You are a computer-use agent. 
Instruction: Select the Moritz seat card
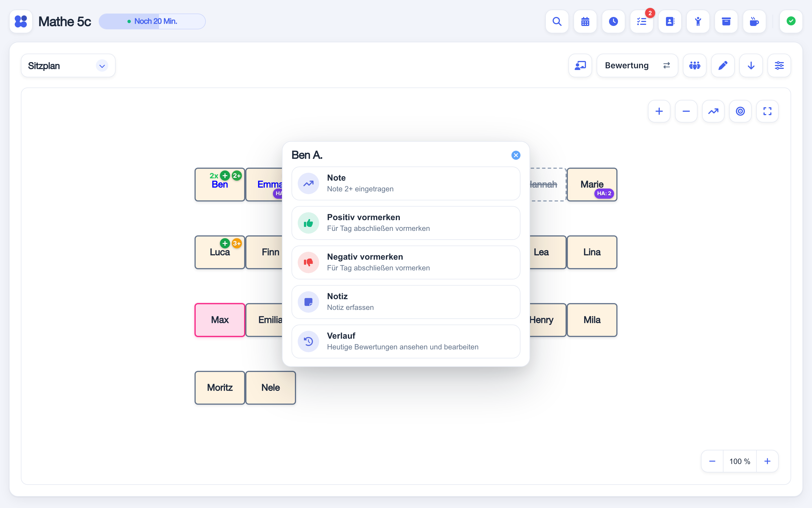click(x=220, y=388)
